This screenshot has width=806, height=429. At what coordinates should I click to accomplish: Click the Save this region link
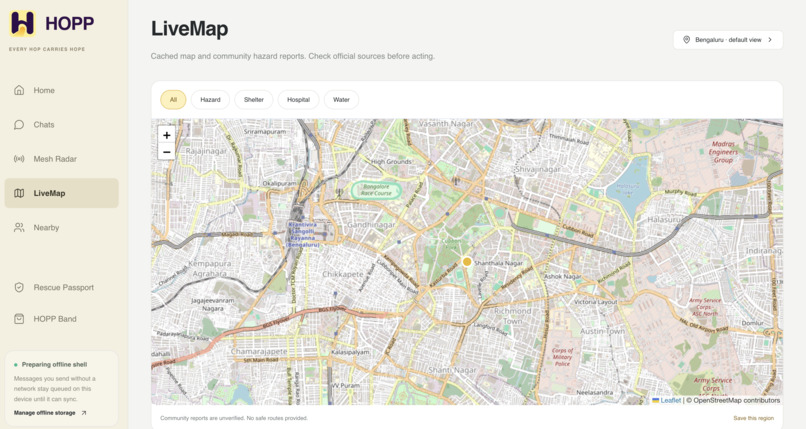click(x=753, y=418)
